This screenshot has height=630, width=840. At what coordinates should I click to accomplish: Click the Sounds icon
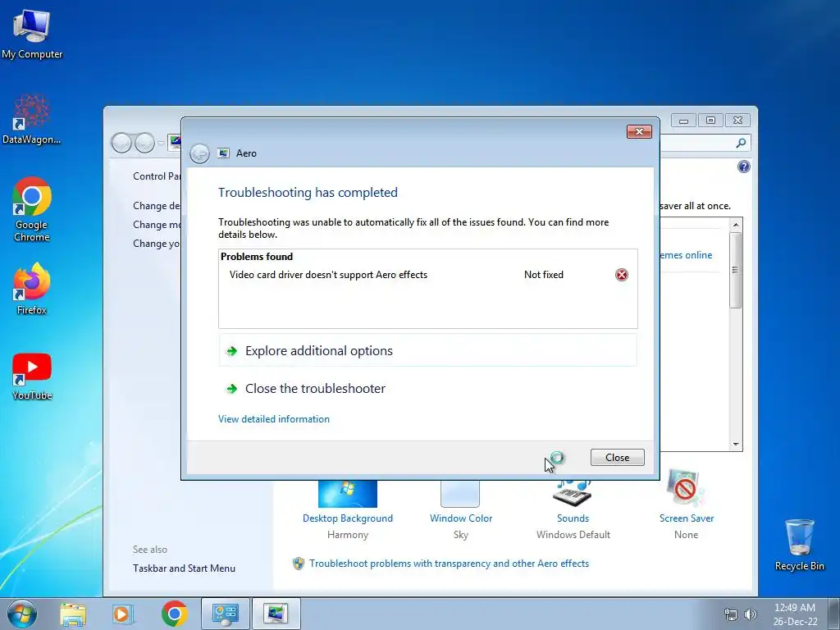pos(572,492)
